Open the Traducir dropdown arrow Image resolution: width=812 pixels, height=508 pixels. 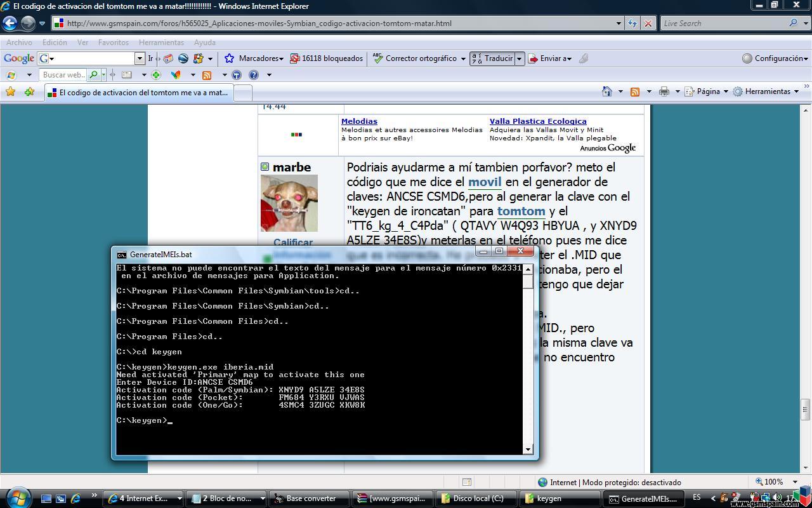[519, 58]
